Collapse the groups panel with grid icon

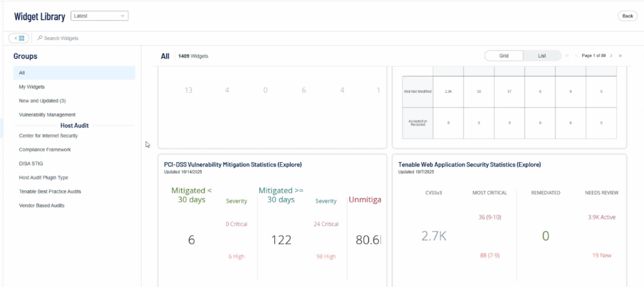click(x=19, y=38)
